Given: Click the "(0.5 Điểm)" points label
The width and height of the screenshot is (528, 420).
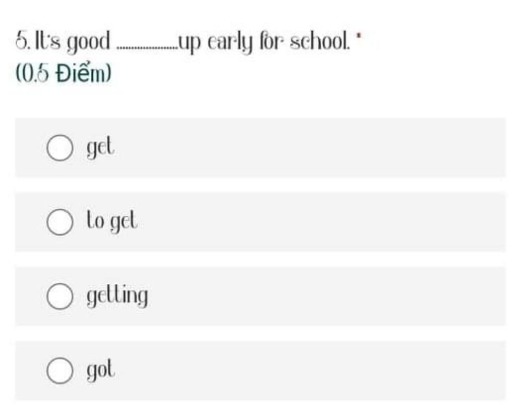Looking at the screenshot, I should tap(63, 73).
